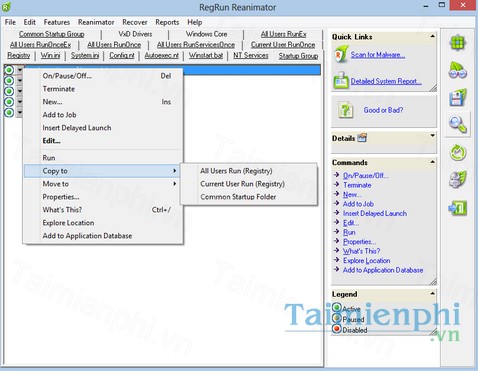This screenshot has height=371, width=478.
Task: Click the green circular refresh icon
Action: click(458, 152)
